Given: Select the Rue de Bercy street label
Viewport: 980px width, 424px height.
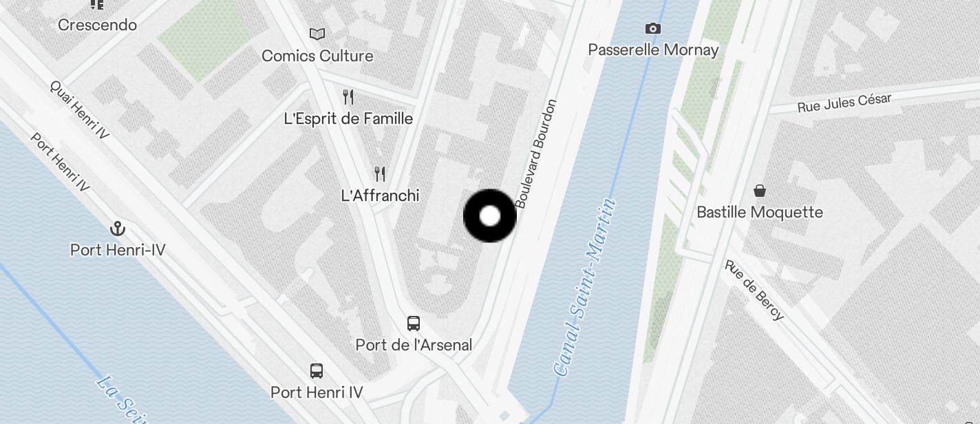Looking at the screenshot, I should coord(754,290).
